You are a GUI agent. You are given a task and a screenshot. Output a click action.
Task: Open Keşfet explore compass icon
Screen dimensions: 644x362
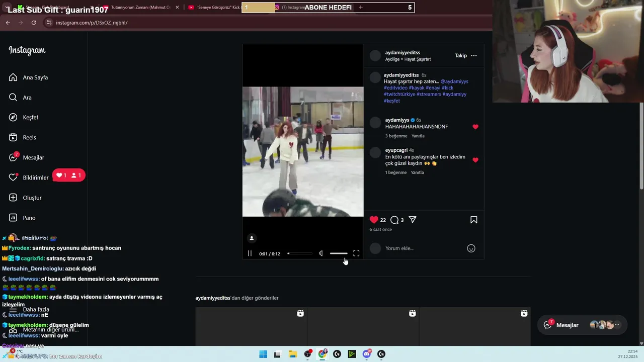13,117
